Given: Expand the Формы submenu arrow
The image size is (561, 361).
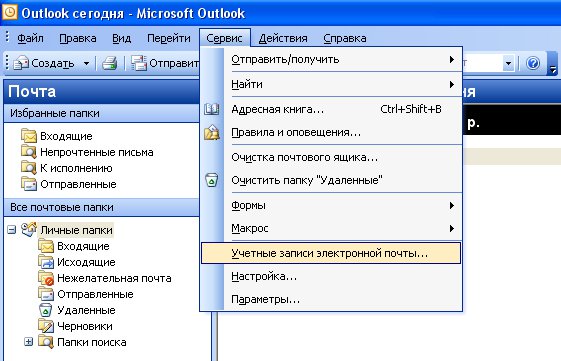Looking at the screenshot, I should [452, 205].
